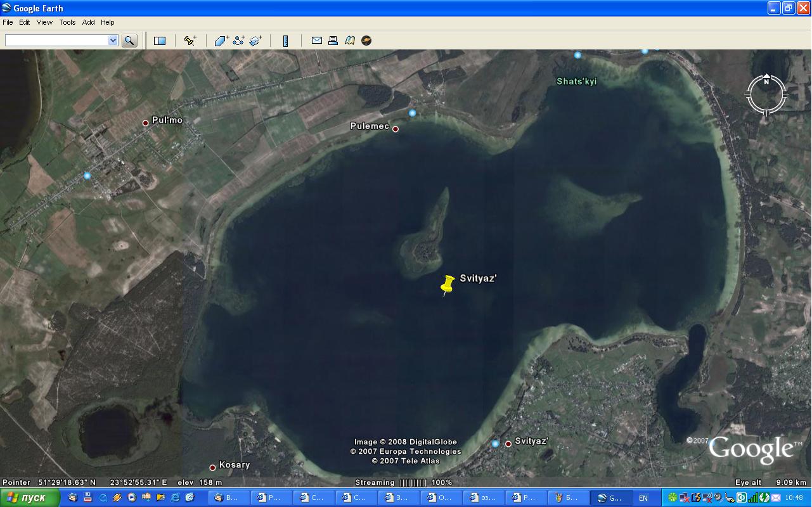The width and height of the screenshot is (812, 507).
Task: Click the search magnifier button
Action: click(x=129, y=41)
